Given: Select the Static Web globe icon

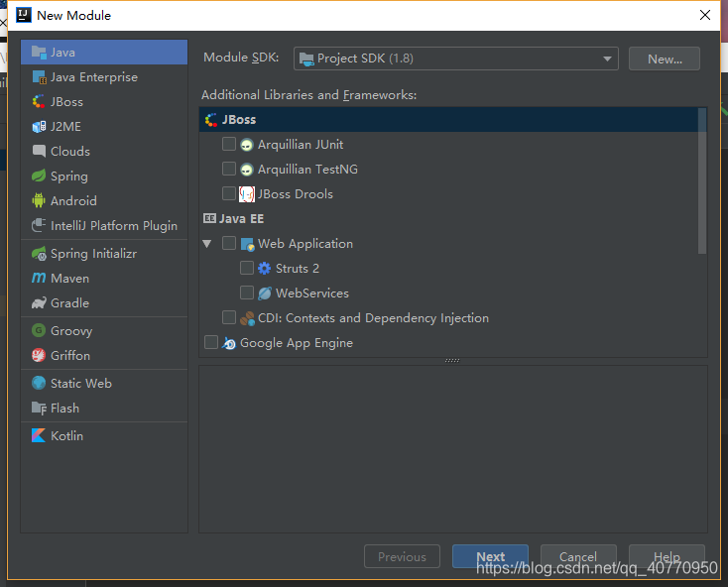Looking at the screenshot, I should click(x=39, y=383).
